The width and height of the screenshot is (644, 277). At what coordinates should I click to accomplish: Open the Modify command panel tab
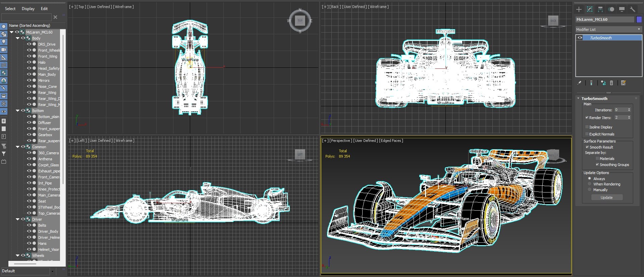click(590, 9)
